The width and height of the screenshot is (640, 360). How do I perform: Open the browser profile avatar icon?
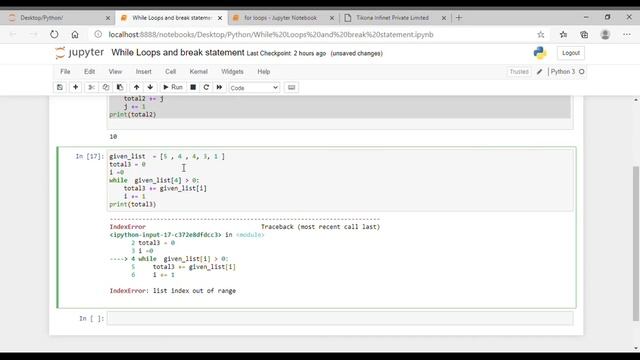coord(605,35)
